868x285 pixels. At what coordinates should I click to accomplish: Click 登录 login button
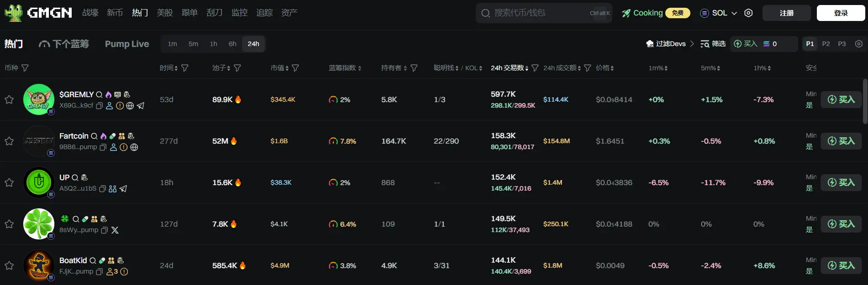click(x=841, y=13)
